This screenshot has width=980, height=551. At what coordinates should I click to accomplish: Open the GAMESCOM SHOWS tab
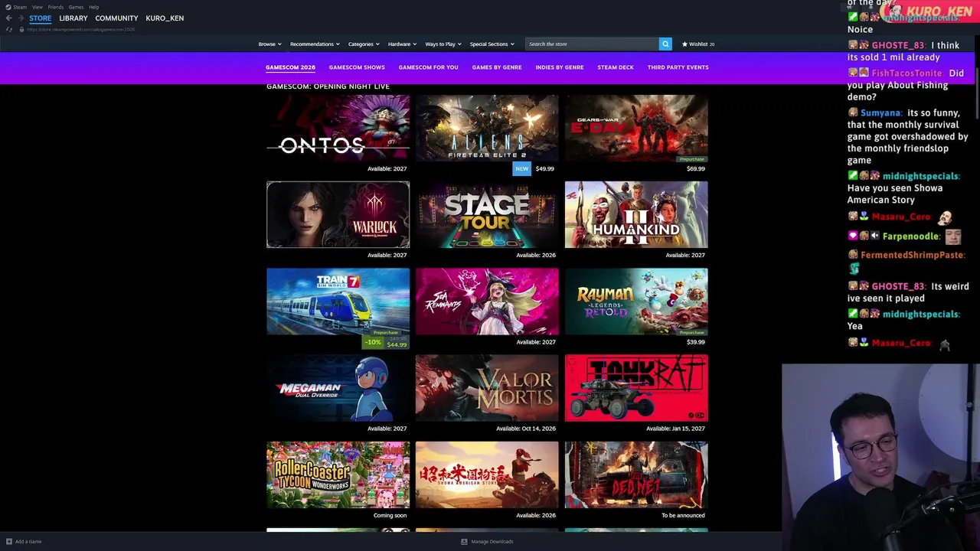[357, 67]
